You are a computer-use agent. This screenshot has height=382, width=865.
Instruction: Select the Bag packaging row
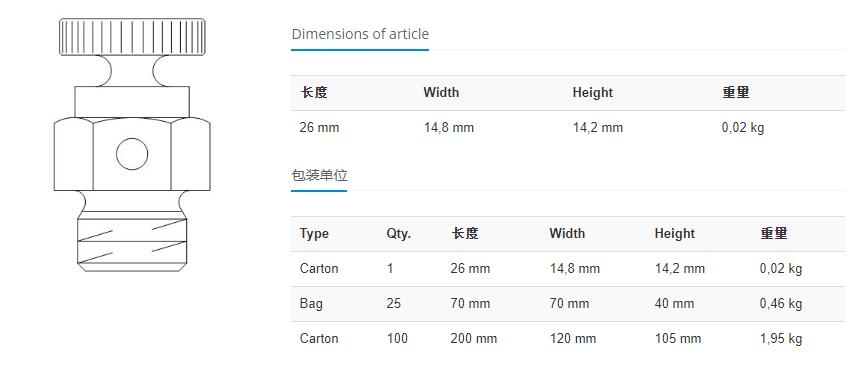coord(568,304)
